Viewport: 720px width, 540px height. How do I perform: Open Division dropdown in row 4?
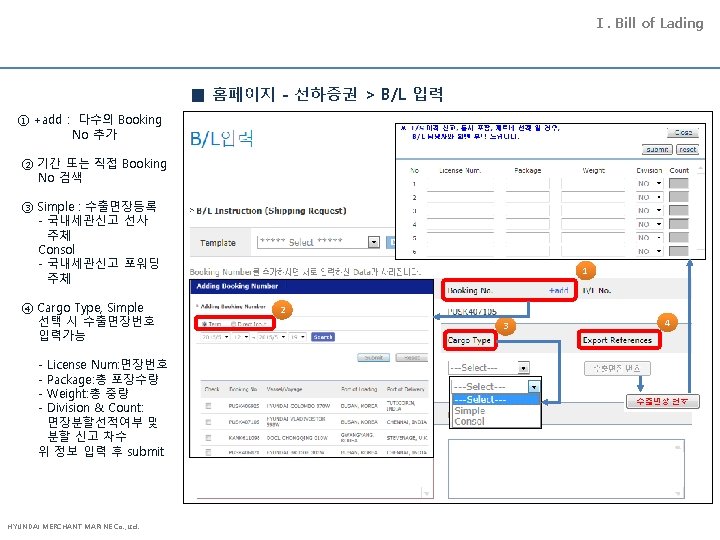(x=650, y=224)
